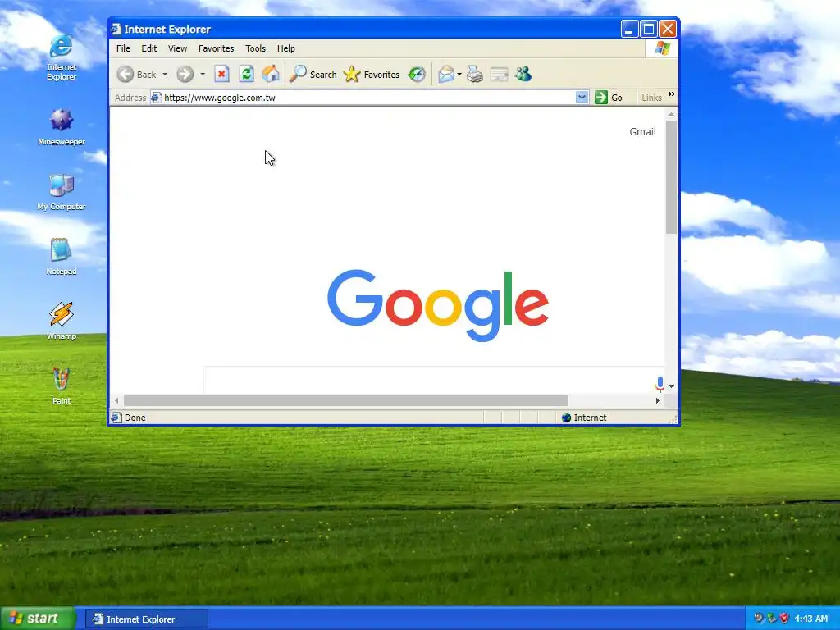Select the Minesweeper desktop icon
840x630 pixels.
tap(61, 127)
